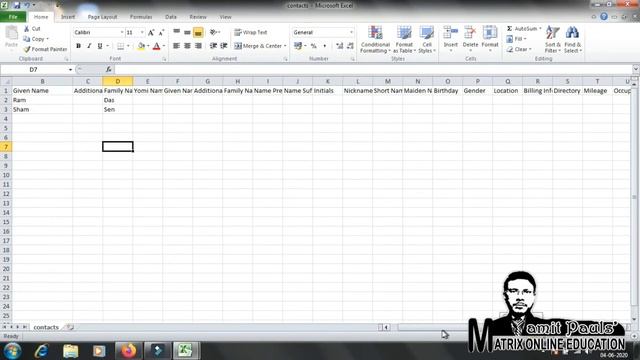The image size is (640, 360).
Task: Decrease font size with Shrink Font
Action: (x=161, y=32)
